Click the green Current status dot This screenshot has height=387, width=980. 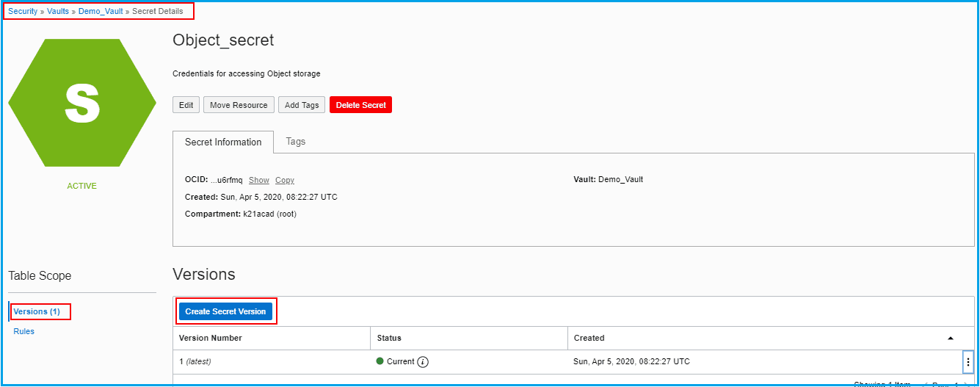click(x=380, y=362)
